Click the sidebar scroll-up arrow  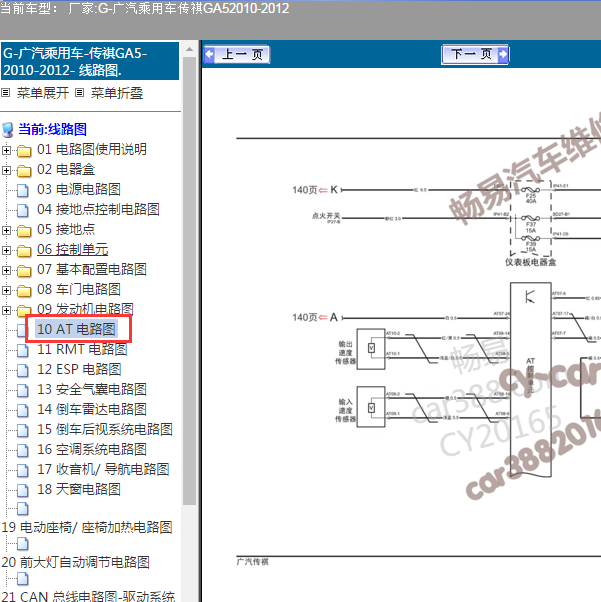[189, 49]
